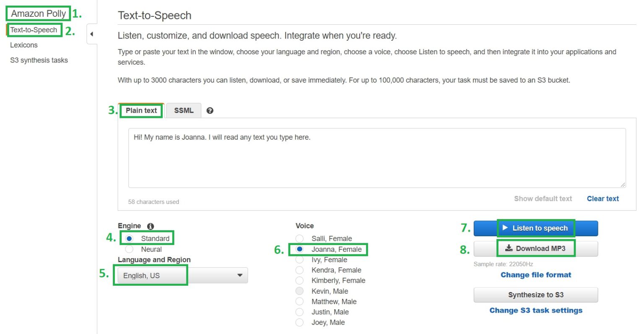The height and width of the screenshot is (334, 644).
Task: Click the Synthesize to S3 button
Action: [536, 295]
